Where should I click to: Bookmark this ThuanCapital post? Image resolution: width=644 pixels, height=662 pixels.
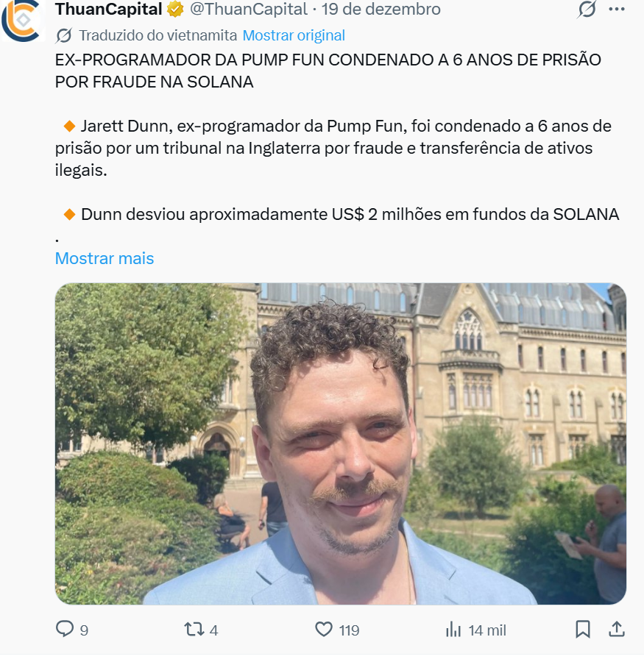[x=583, y=630]
